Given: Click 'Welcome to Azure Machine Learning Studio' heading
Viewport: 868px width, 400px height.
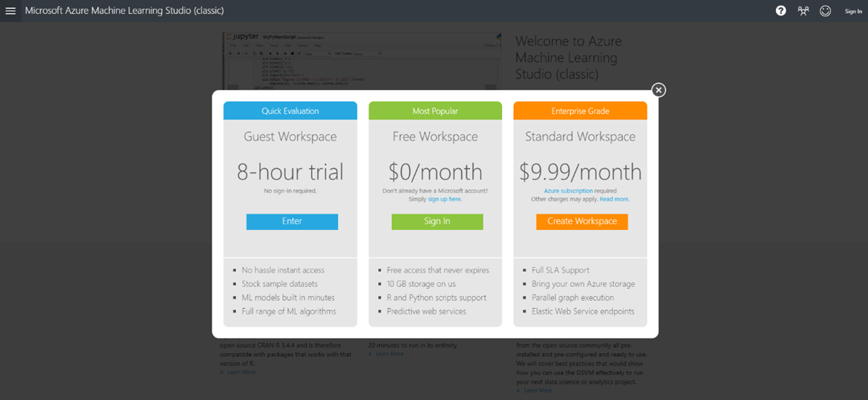Looking at the screenshot, I should tap(569, 58).
